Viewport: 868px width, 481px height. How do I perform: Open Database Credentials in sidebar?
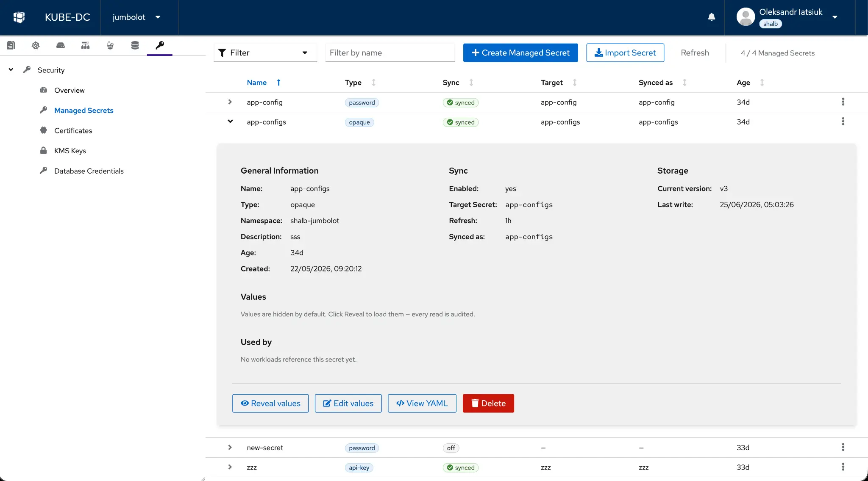click(89, 171)
